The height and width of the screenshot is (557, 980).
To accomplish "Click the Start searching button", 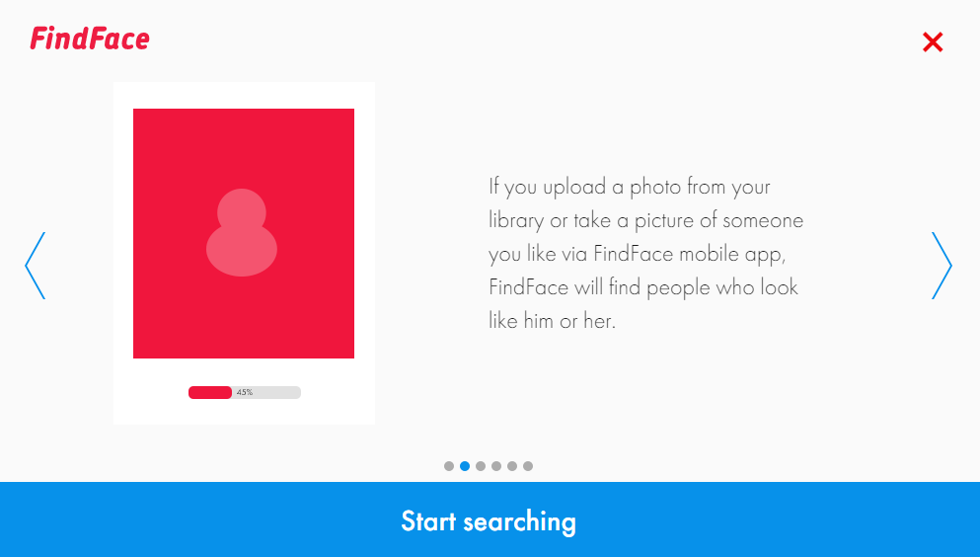I will pyautogui.click(x=490, y=519).
